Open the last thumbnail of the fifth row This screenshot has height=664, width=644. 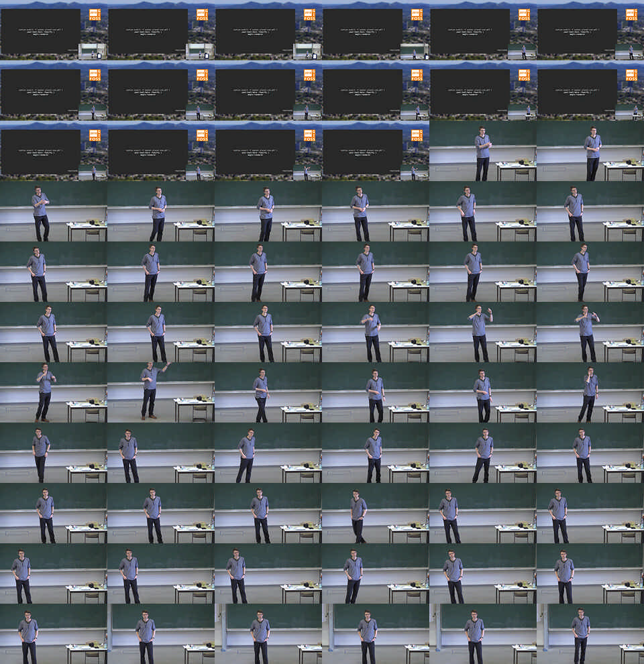tap(590, 272)
